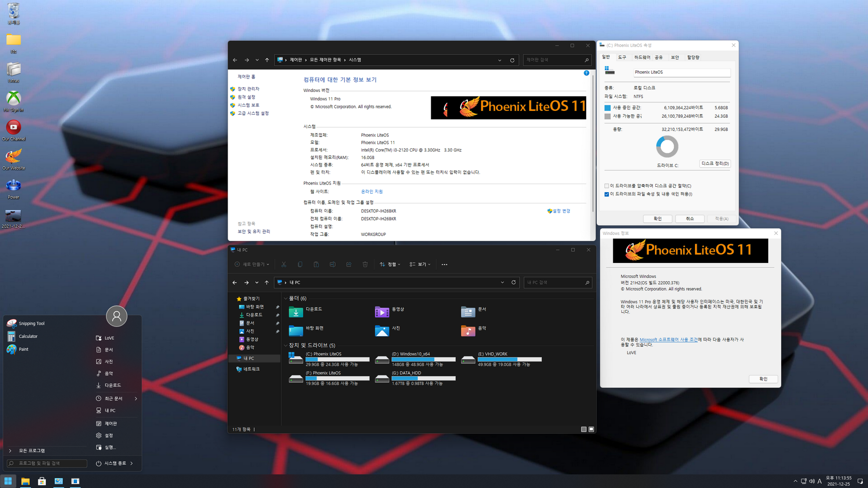Open the View dropdown in My PC
Viewport: 868px width, 488px height.
420,264
